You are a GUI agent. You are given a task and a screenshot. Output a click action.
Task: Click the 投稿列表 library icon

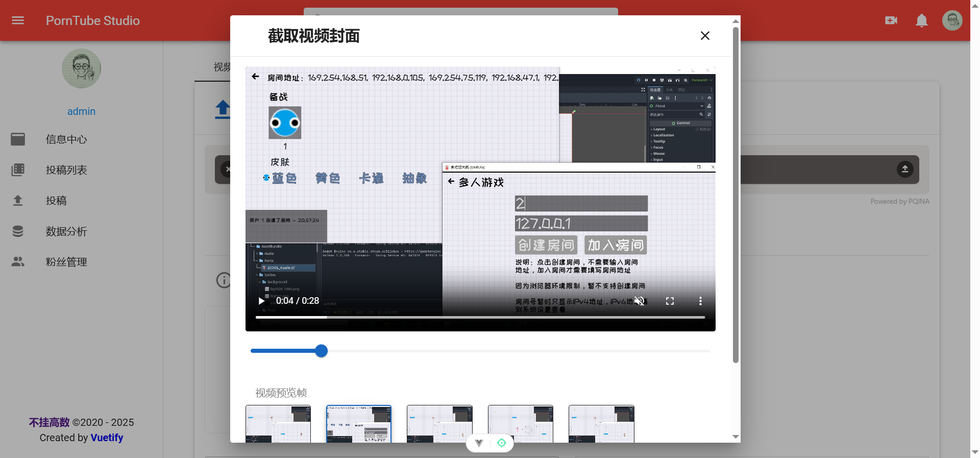(x=18, y=170)
